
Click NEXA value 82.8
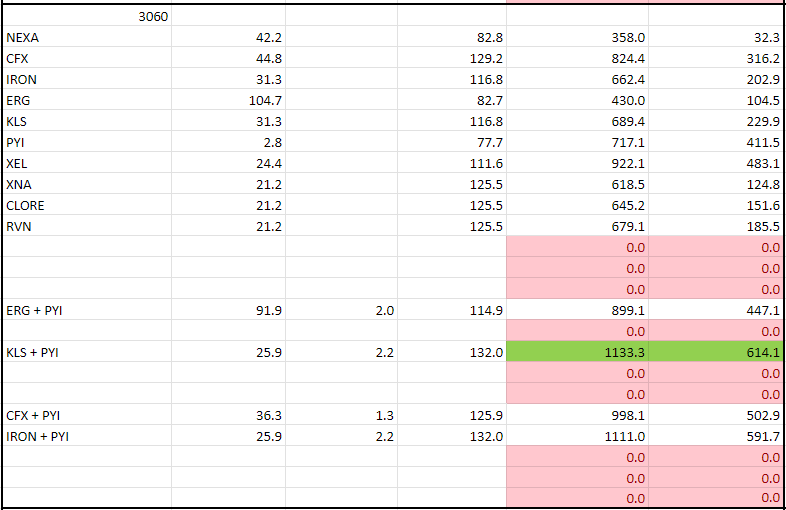click(452, 37)
